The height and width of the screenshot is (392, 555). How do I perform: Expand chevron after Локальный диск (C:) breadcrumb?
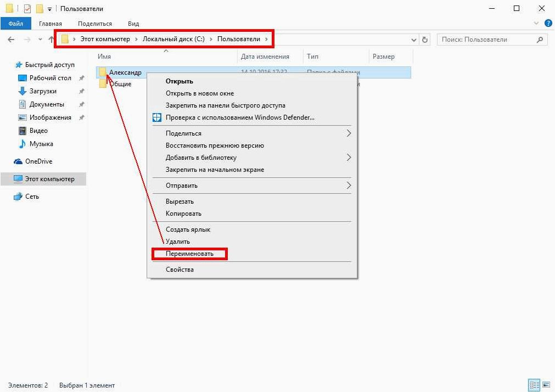click(x=211, y=40)
